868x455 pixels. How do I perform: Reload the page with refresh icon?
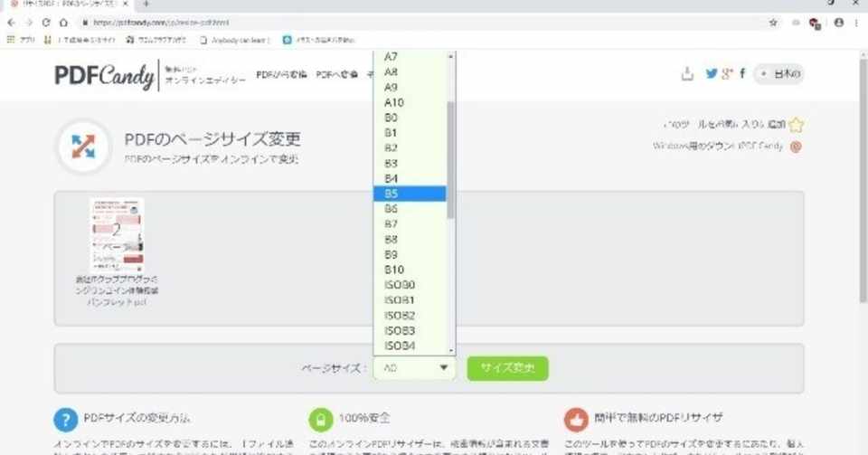pos(46,23)
